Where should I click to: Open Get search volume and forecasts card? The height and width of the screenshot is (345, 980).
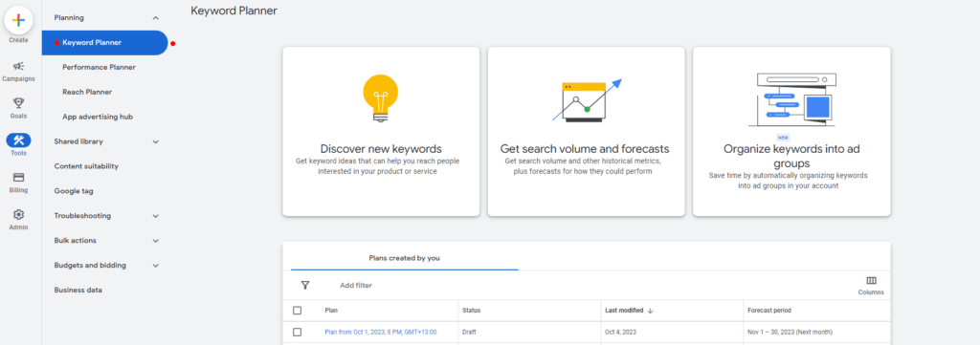(x=587, y=132)
